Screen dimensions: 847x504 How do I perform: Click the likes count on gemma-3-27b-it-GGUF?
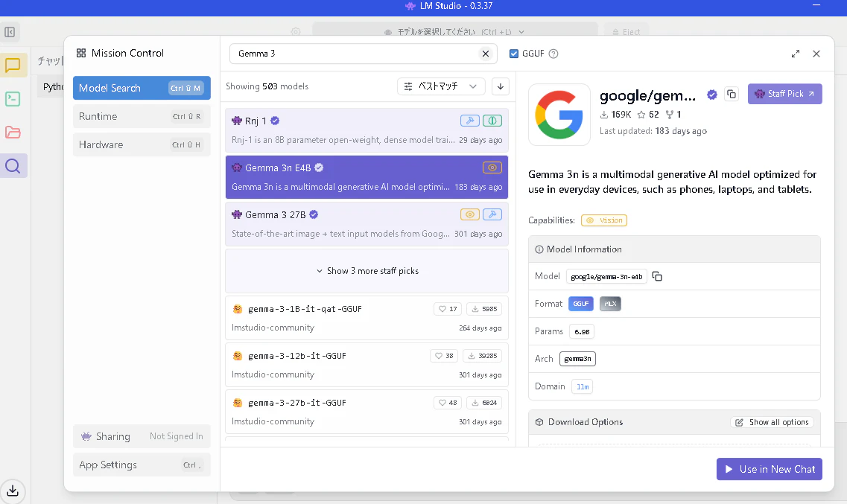[x=448, y=403]
